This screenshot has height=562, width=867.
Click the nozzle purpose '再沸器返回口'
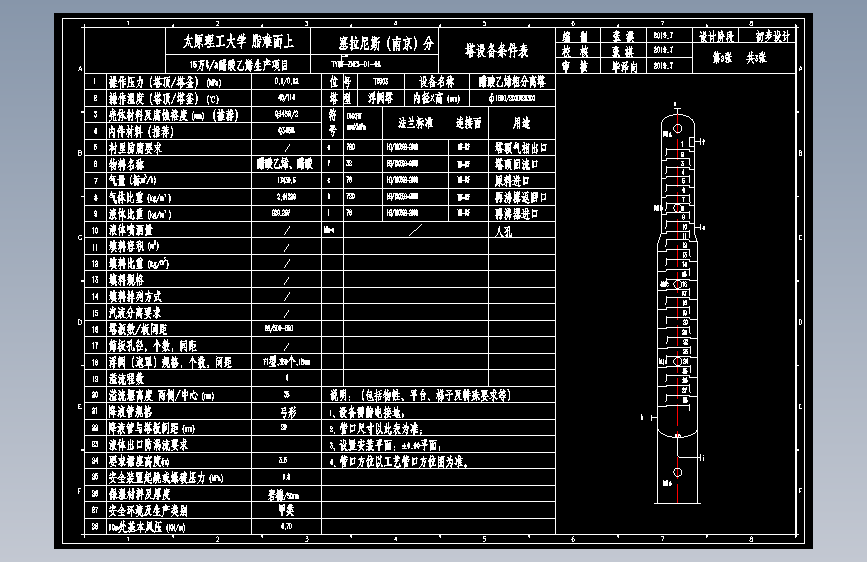point(521,197)
